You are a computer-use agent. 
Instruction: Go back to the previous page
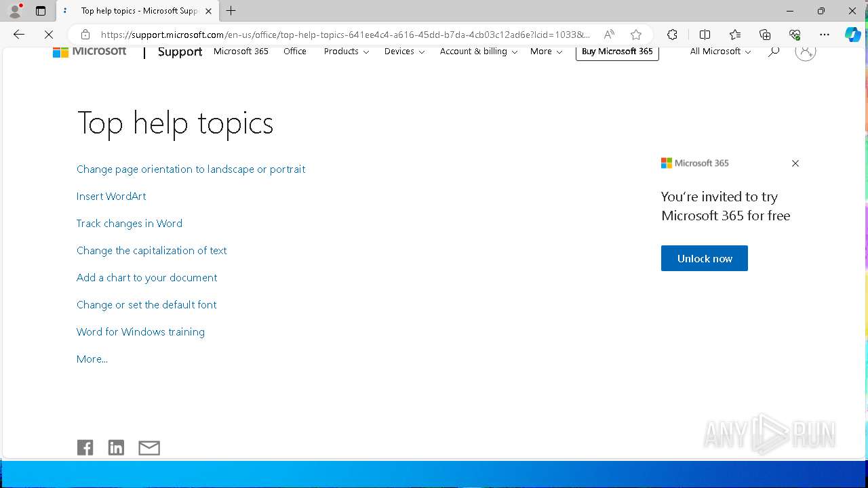(x=19, y=35)
